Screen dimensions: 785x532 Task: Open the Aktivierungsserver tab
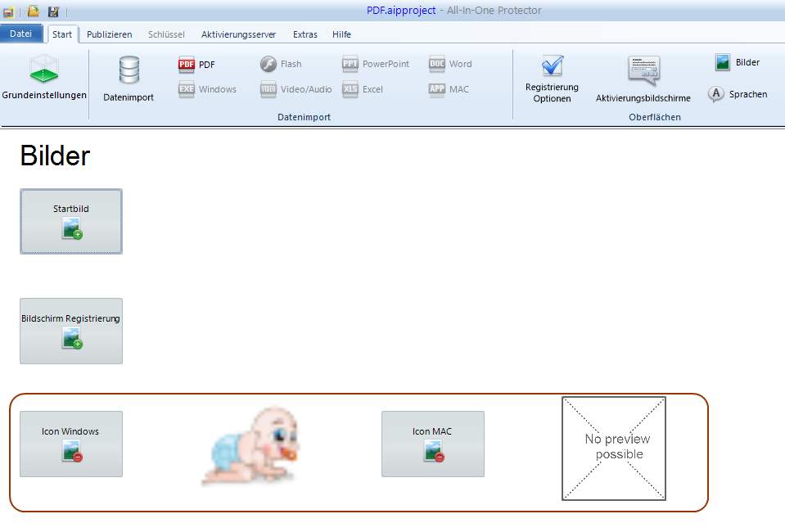[x=238, y=34]
